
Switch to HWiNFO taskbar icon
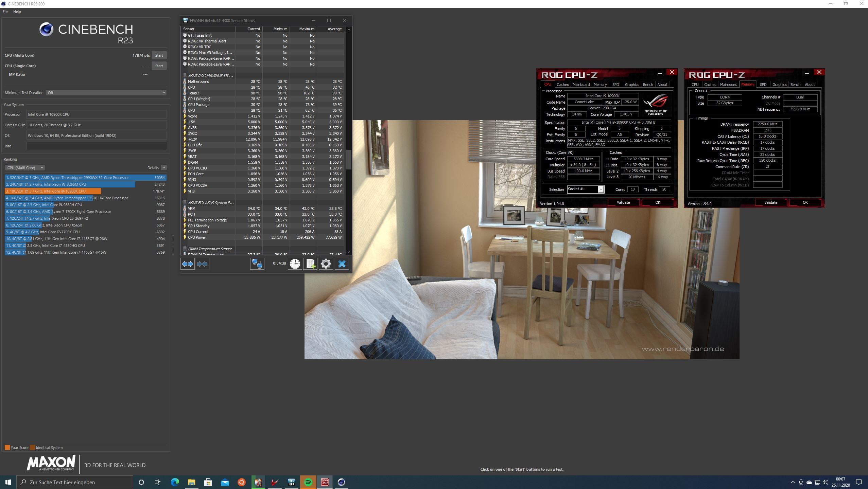coord(291,482)
